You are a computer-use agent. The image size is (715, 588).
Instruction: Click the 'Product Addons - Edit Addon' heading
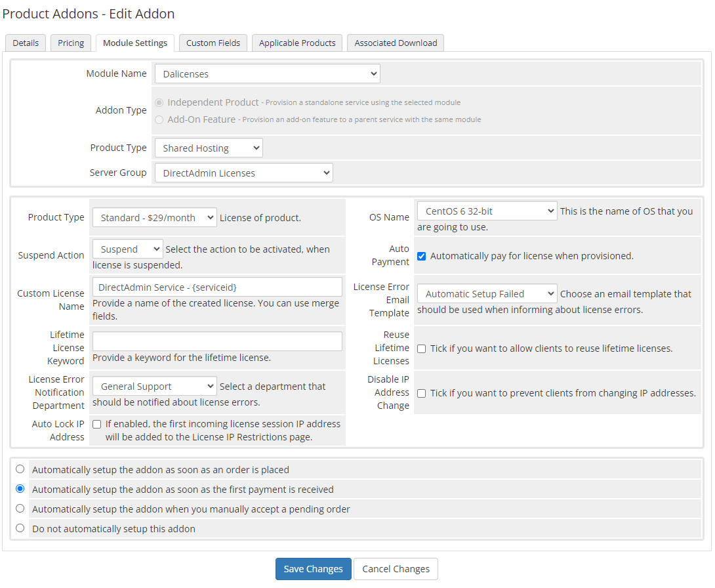pos(89,14)
